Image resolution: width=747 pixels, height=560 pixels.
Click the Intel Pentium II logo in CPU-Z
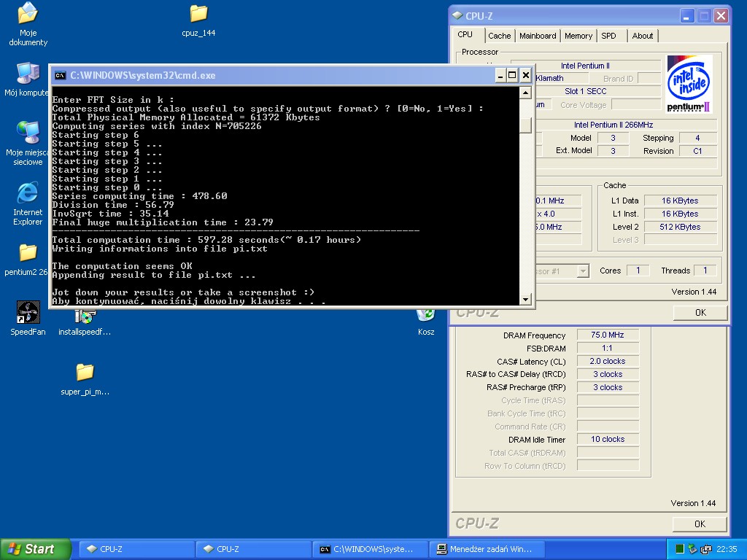(x=689, y=85)
